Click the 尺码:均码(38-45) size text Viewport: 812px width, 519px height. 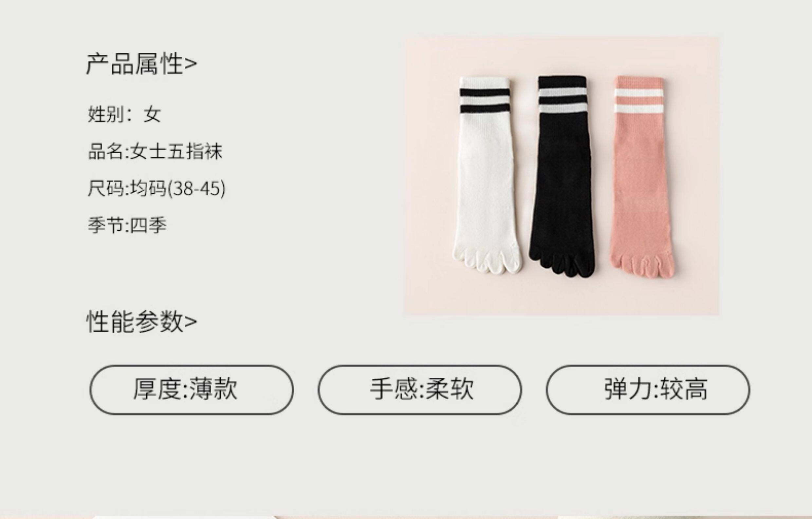tap(157, 188)
